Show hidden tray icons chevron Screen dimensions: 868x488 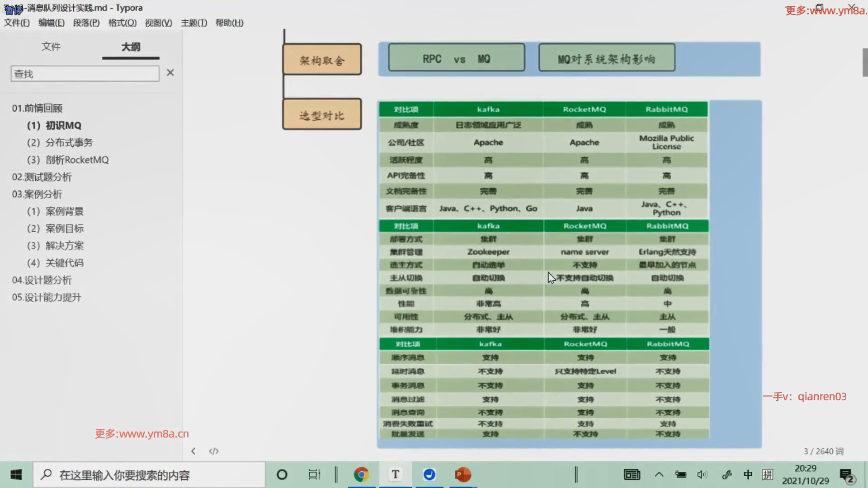coord(659,474)
